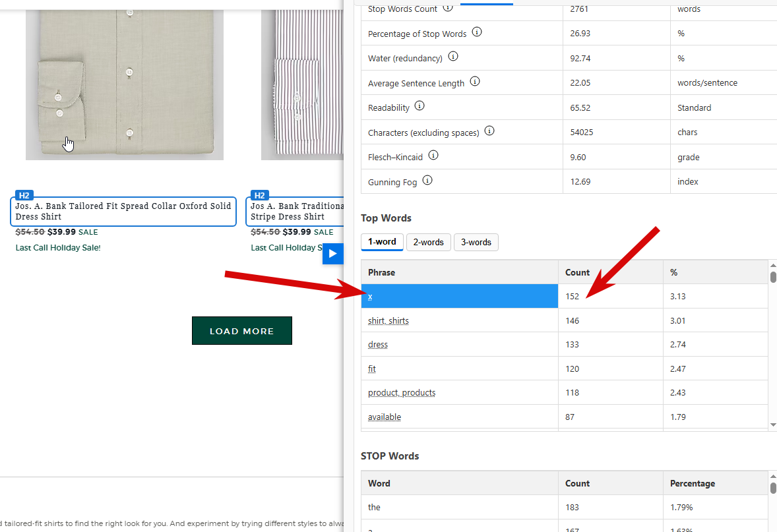Click 'Last Call Holiday Sale!' under Tailored Fit shirt
Viewport: 777px width, 532px height.
58,248
